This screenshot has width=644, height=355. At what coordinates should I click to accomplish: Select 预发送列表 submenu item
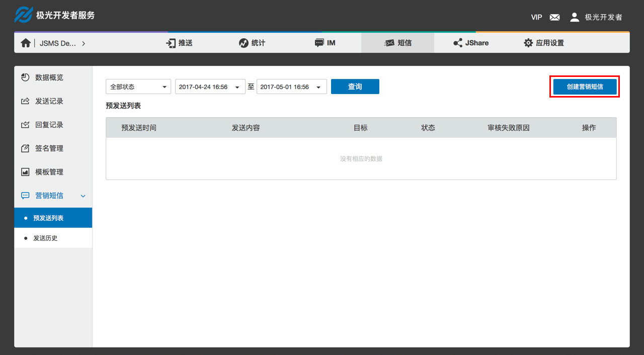coord(53,218)
